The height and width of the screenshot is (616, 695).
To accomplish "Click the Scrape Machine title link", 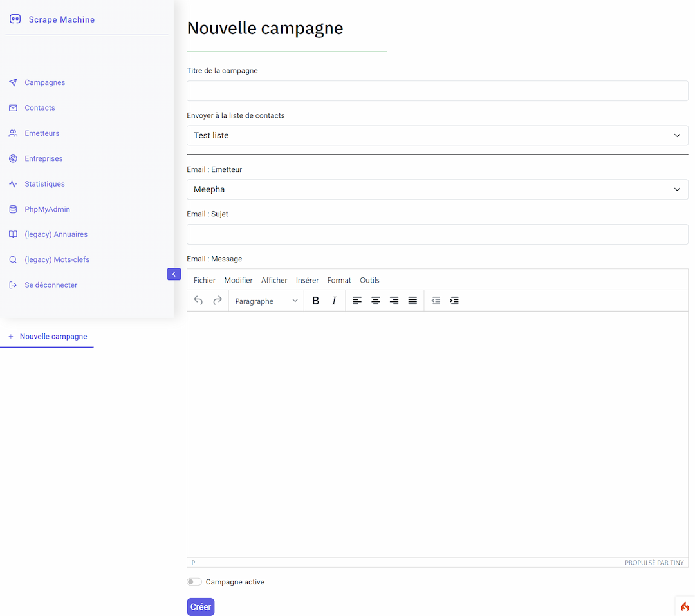I will point(62,19).
